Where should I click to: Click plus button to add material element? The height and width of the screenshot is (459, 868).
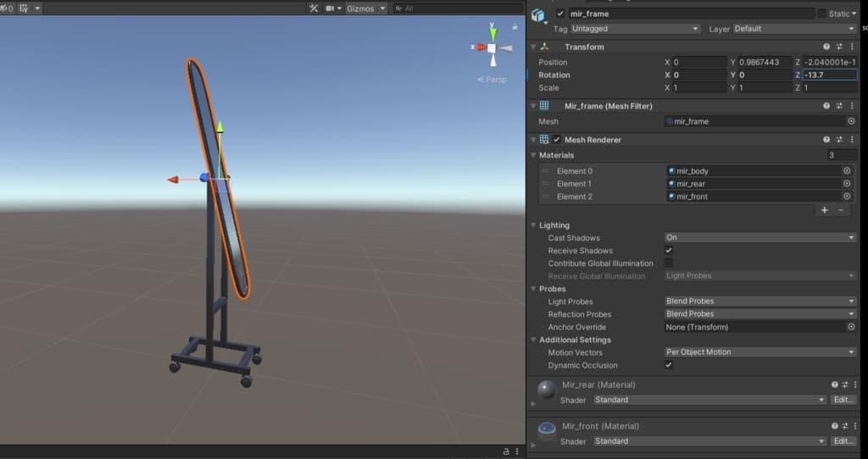point(824,210)
